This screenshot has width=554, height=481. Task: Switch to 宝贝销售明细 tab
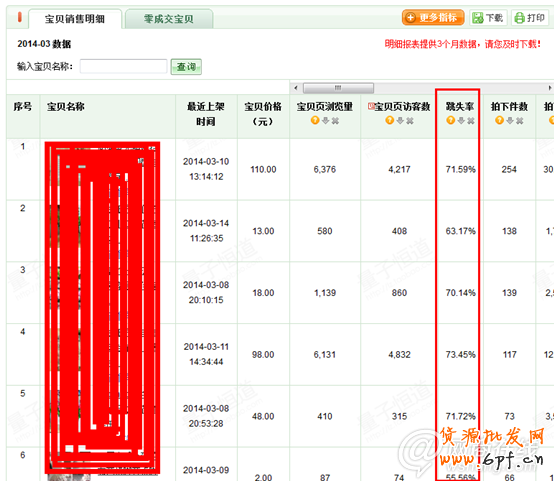pos(75,19)
